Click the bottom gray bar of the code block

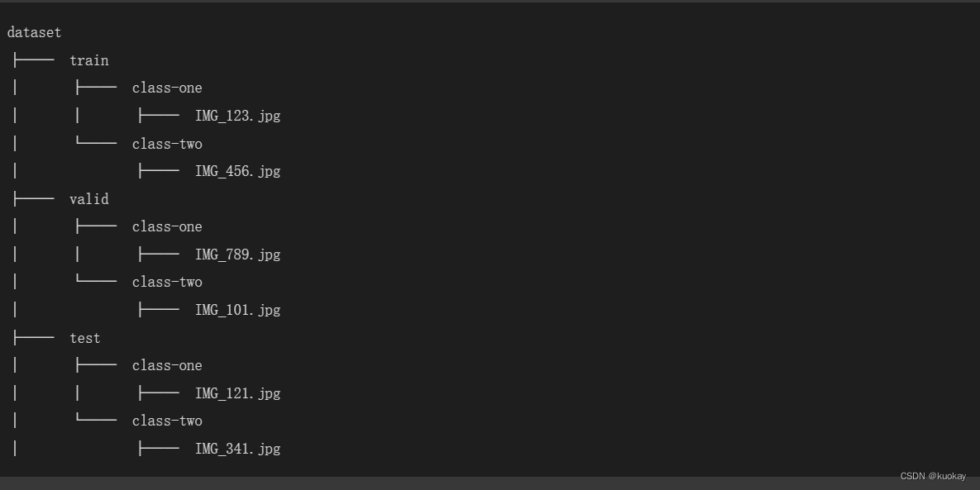pos(490,483)
